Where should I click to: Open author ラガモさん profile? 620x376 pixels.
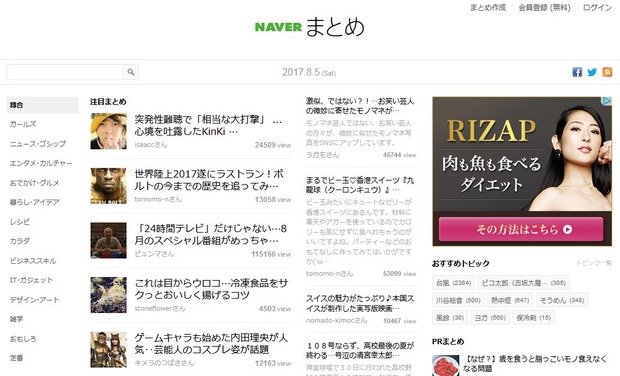[322, 155]
